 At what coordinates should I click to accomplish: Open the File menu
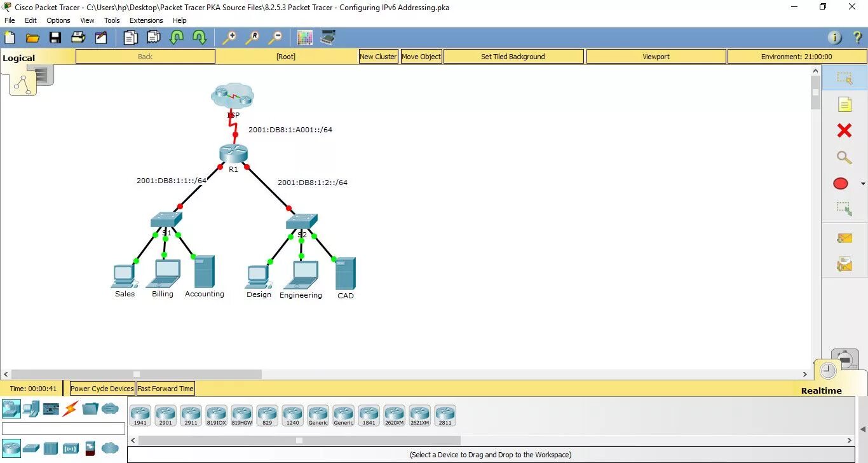tap(10, 20)
